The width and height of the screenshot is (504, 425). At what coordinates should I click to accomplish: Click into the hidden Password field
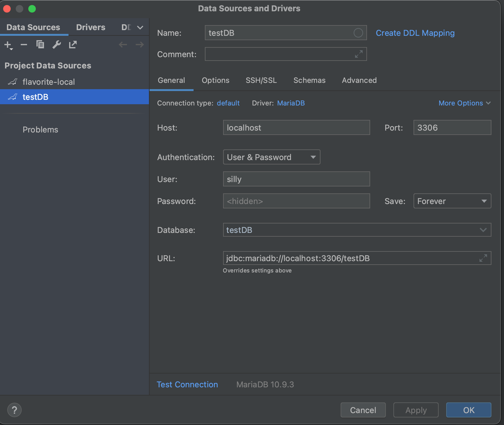coord(296,201)
